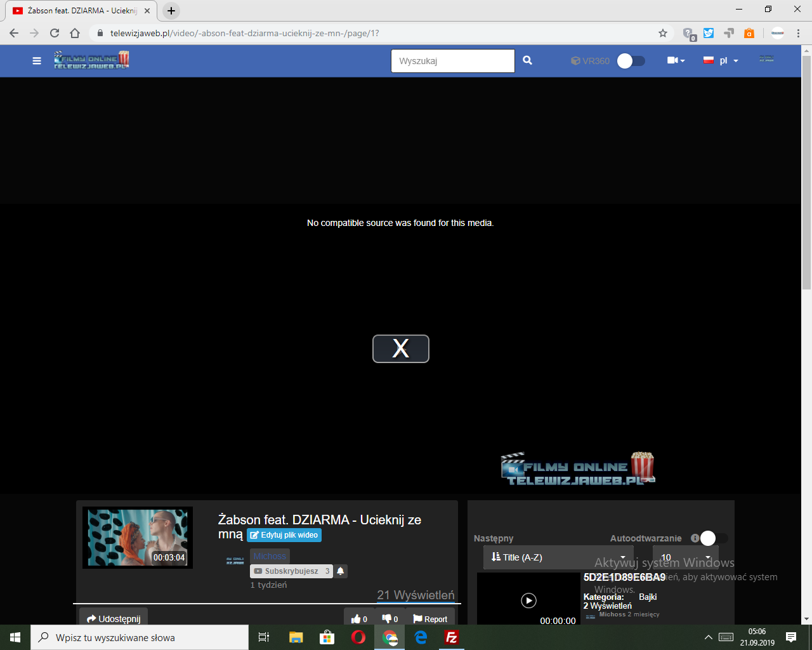
Task: Expand the video camera upload dropdown
Action: 676,60
